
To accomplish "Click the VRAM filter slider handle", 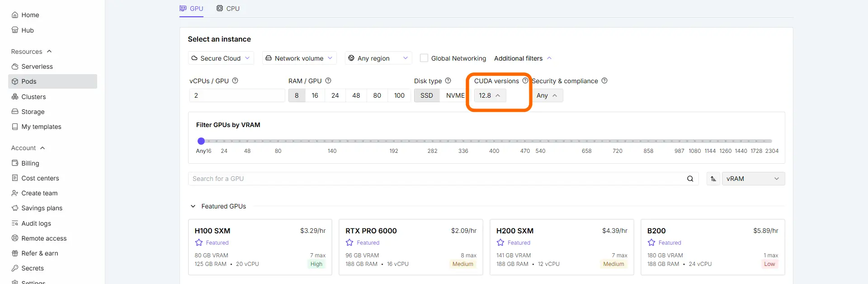I will click(x=201, y=141).
